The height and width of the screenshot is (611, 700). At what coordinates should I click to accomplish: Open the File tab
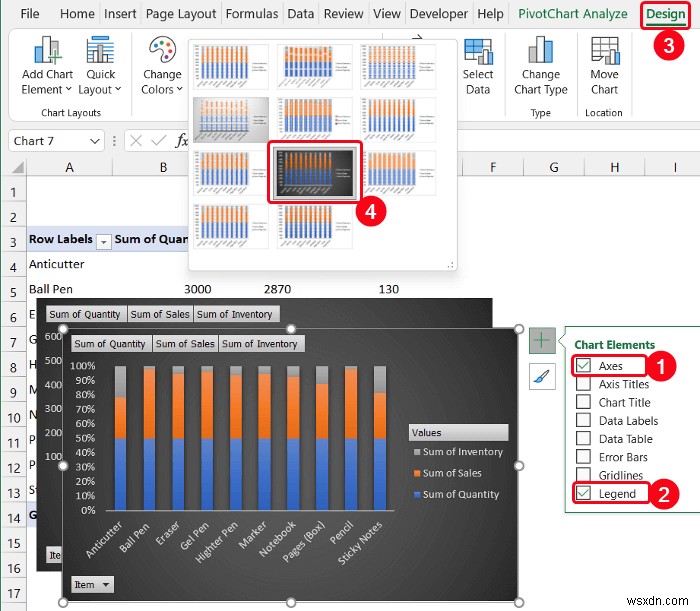[x=29, y=14]
